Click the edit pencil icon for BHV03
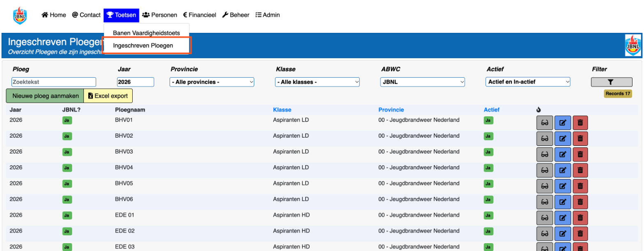The width and height of the screenshot is (644, 251). (x=563, y=154)
